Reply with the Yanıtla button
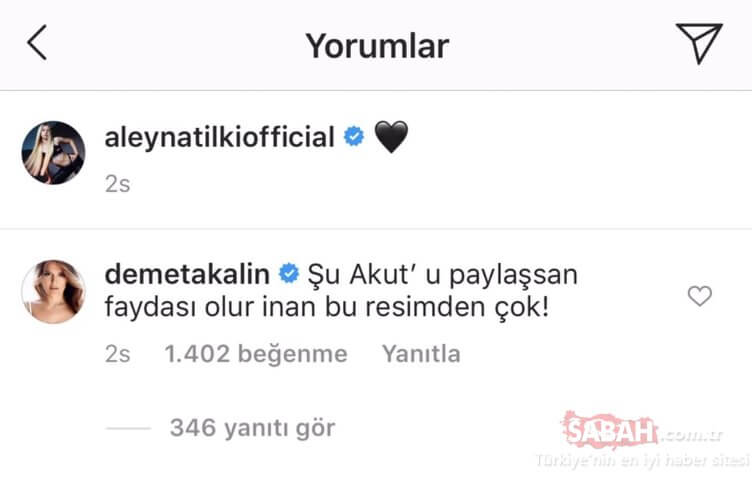This screenshot has width=752, height=481. [x=421, y=354]
